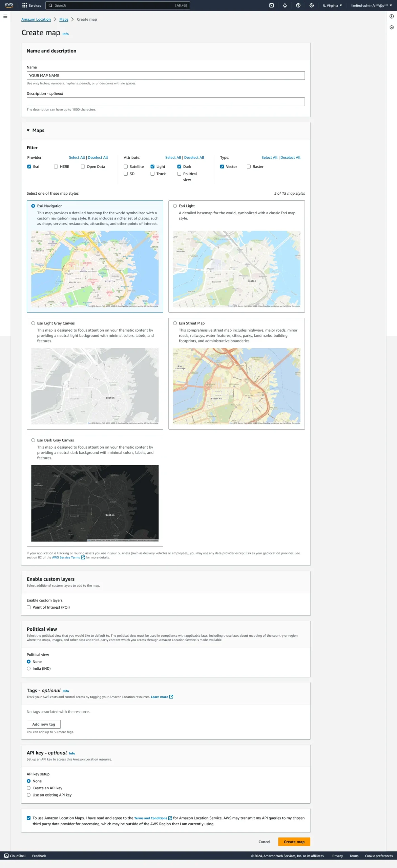This screenshot has height=868, width=397.
Task: Open Info link beside Create map
Action: 66,34
